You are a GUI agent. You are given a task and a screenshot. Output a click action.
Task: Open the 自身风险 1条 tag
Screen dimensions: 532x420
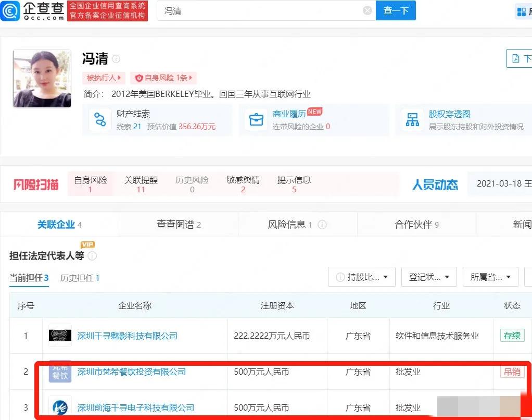click(163, 78)
